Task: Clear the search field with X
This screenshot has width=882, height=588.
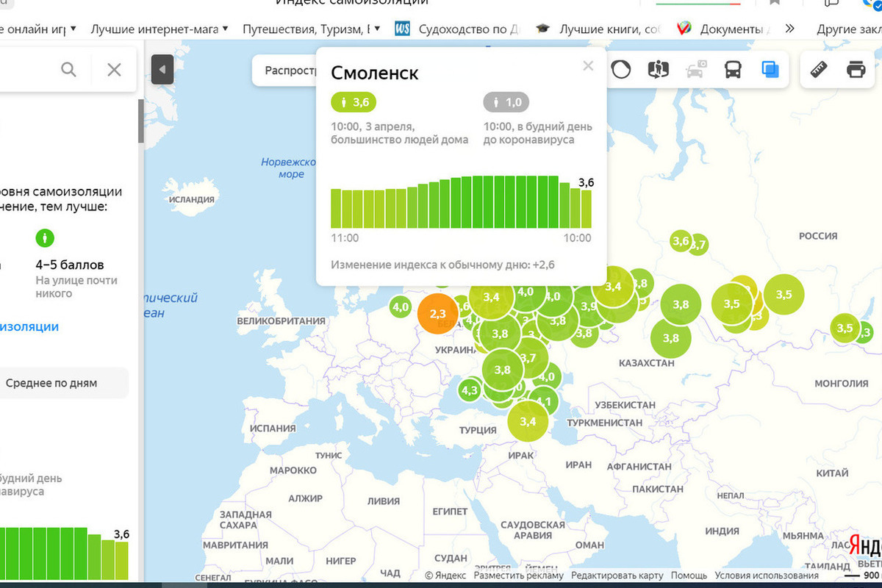Action: pos(114,70)
